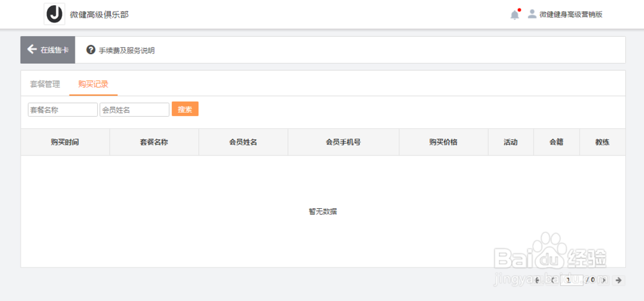Select the 购买记录 tab
This screenshot has width=644, height=301.
point(93,84)
